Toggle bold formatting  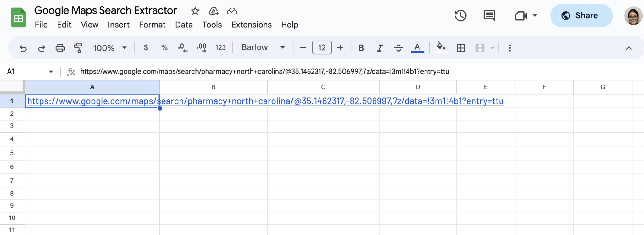[361, 48]
